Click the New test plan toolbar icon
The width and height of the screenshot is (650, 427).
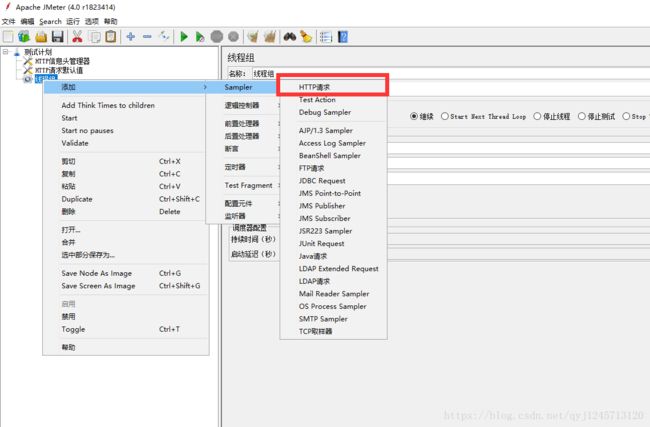pyautogui.click(x=8, y=37)
